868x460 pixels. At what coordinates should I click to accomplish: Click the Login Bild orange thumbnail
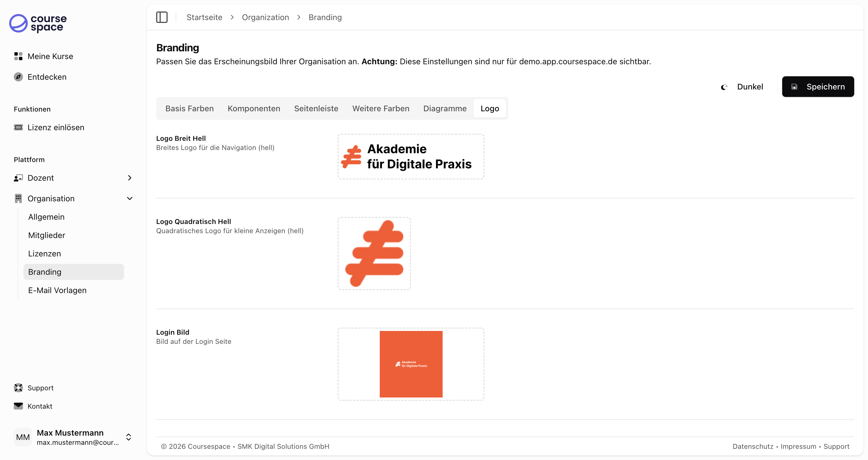[411, 364]
